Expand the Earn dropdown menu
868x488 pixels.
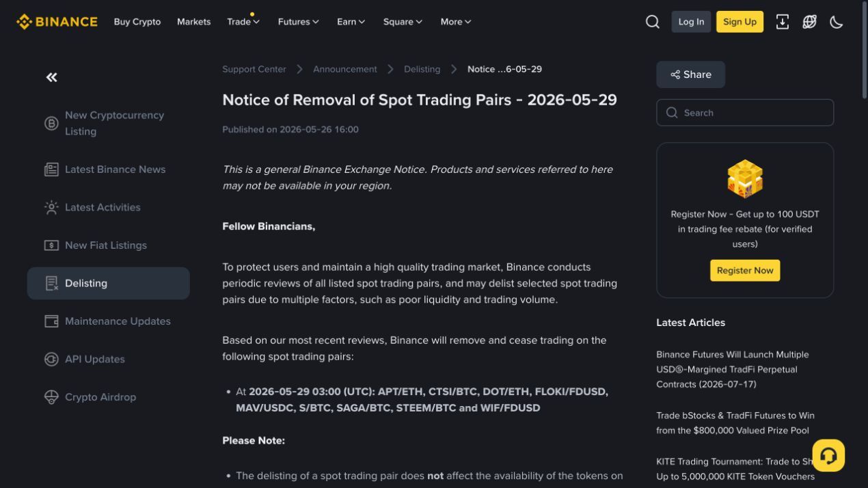tap(351, 22)
